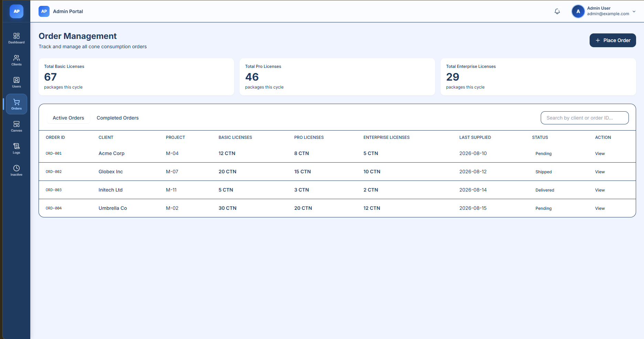Click the ORD-002 order ID
Screen dimensions: 644x339
[54, 172]
